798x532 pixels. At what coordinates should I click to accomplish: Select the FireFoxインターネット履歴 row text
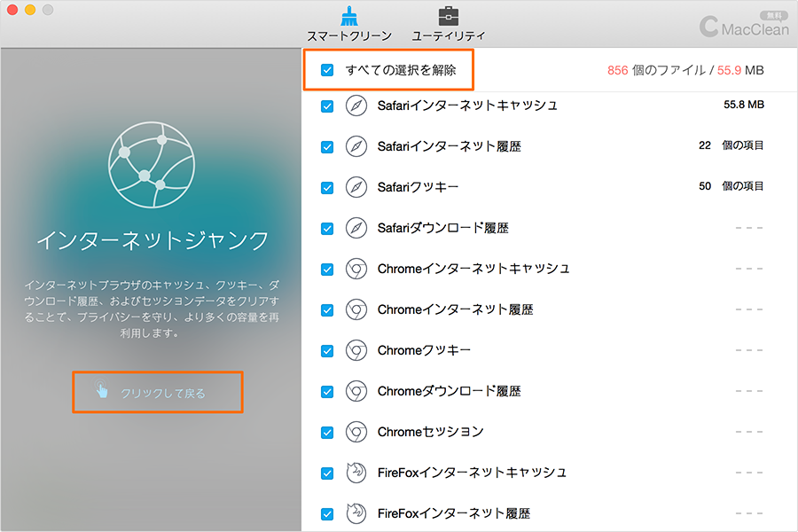pyautogui.click(x=453, y=513)
